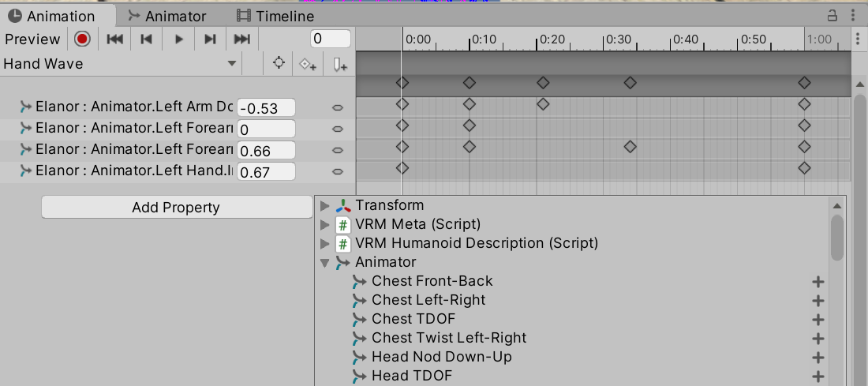Add the Head TDOF property
The height and width of the screenshot is (386, 868).
coord(817,377)
